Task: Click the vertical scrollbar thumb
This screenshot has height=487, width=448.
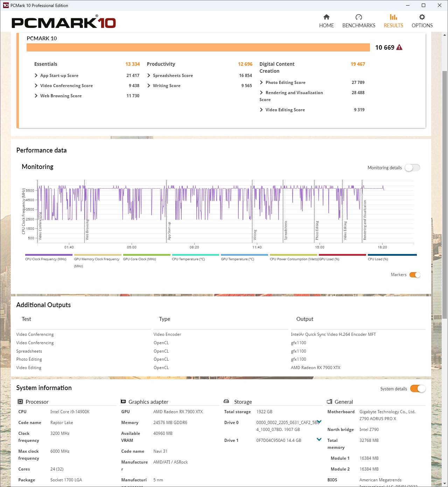Action: 444,195
